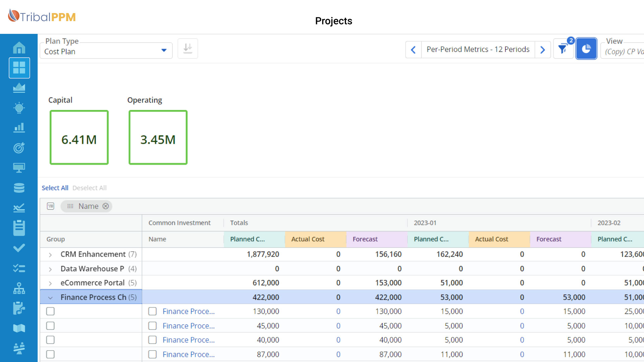Image resolution: width=644 pixels, height=362 pixels.
Task: Open Finance Proce... link with 40,000 planned
Action: 189,340
